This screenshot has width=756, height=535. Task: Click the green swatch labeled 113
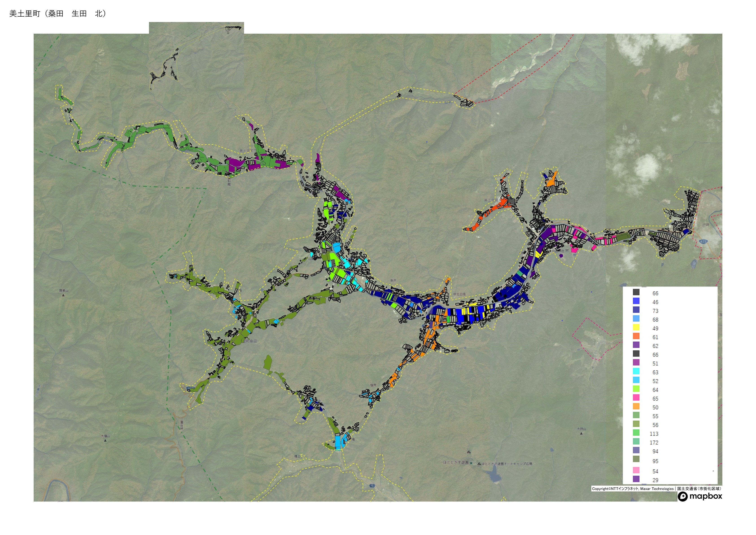coord(636,433)
